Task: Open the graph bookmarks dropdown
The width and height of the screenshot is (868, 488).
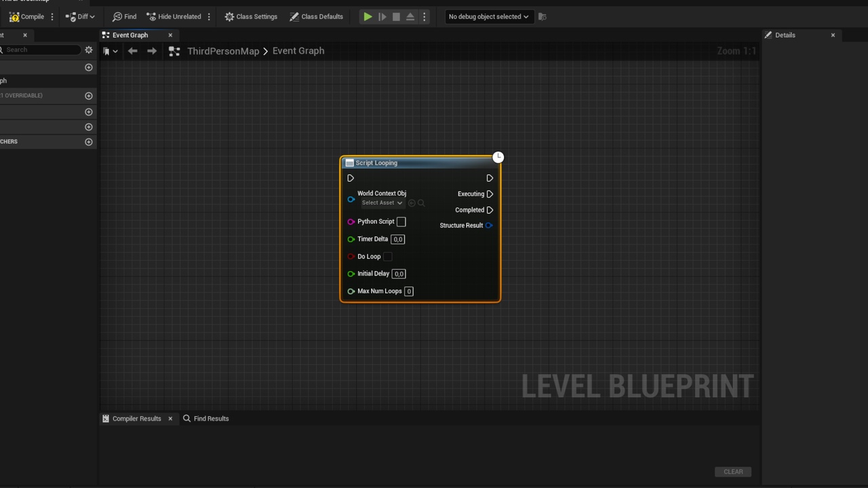Action: tap(110, 51)
